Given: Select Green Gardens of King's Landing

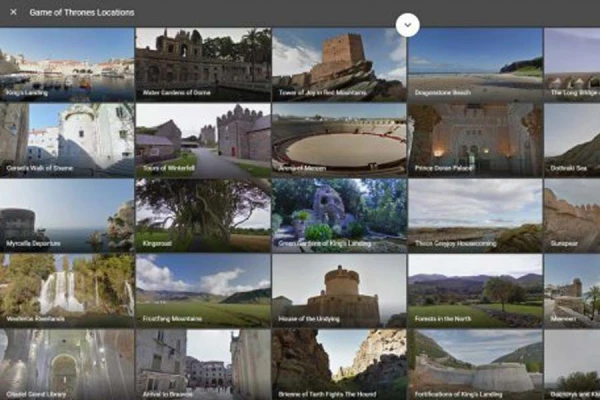Looking at the screenshot, I should (339, 216).
